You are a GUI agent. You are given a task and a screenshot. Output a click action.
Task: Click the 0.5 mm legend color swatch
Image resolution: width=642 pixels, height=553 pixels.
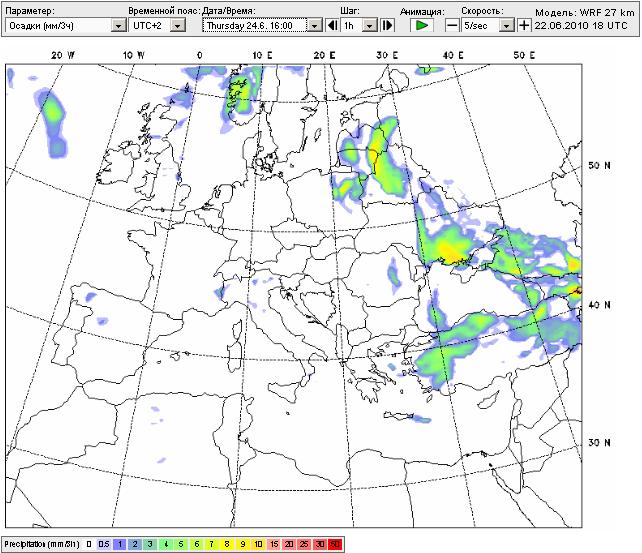[103, 544]
